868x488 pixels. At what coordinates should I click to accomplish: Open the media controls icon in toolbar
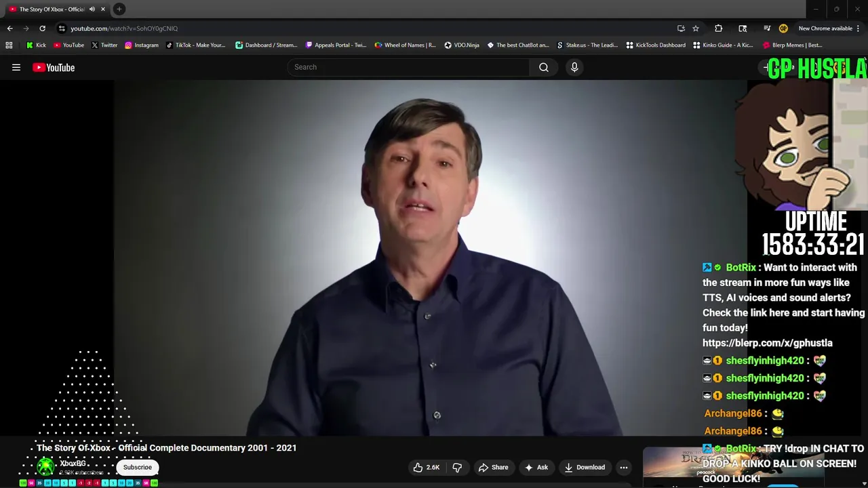click(x=767, y=28)
